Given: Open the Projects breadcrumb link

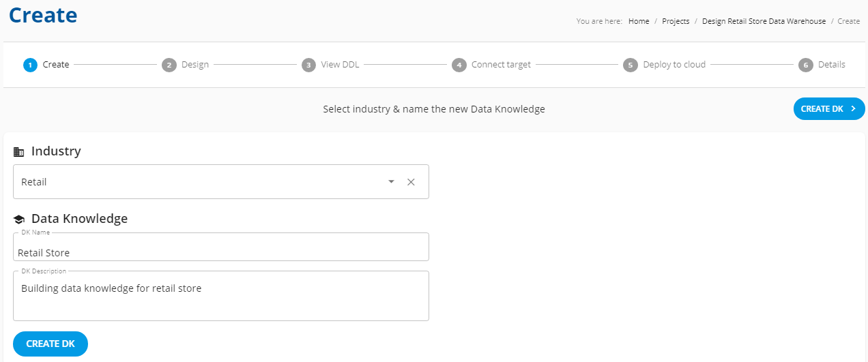Looking at the screenshot, I should pos(676,21).
